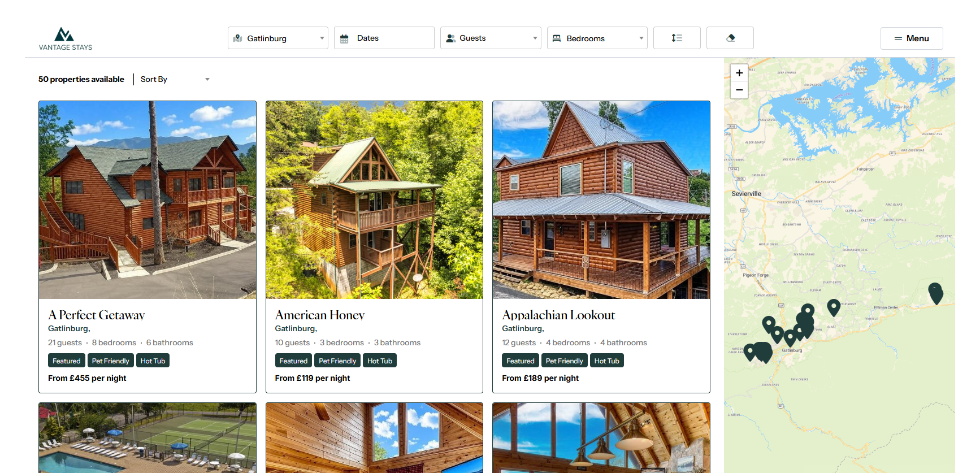The height and width of the screenshot is (473, 980).
Task: Open the Guests dropdown
Action: [491, 38]
